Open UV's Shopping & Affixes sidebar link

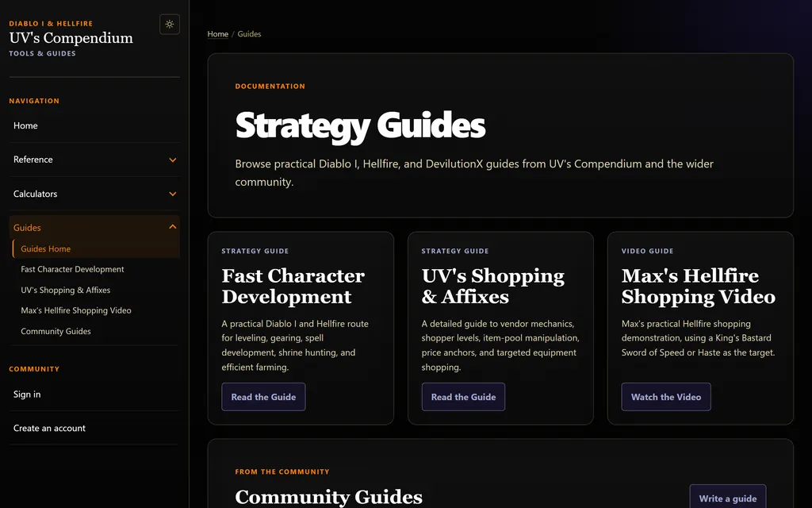[x=65, y=291]
